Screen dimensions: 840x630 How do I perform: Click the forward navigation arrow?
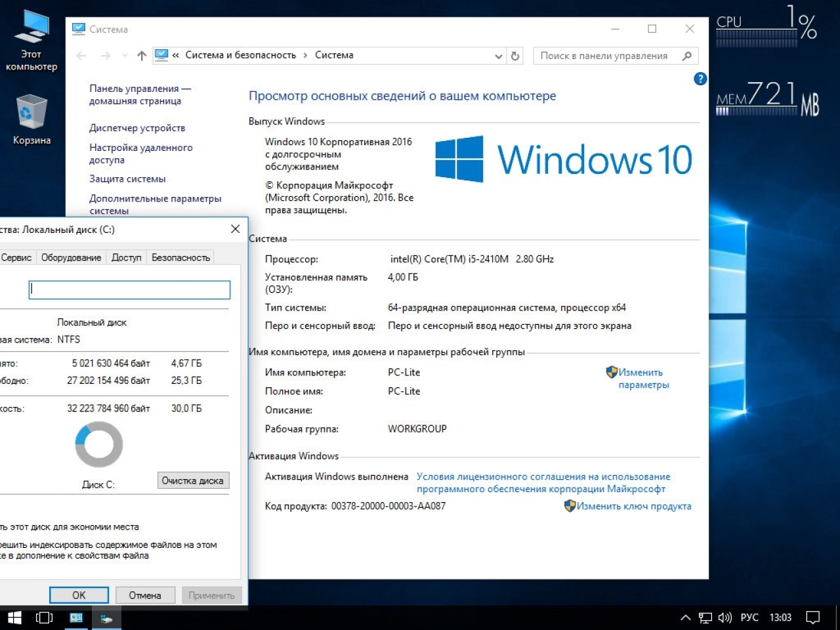tap(106, 56)
